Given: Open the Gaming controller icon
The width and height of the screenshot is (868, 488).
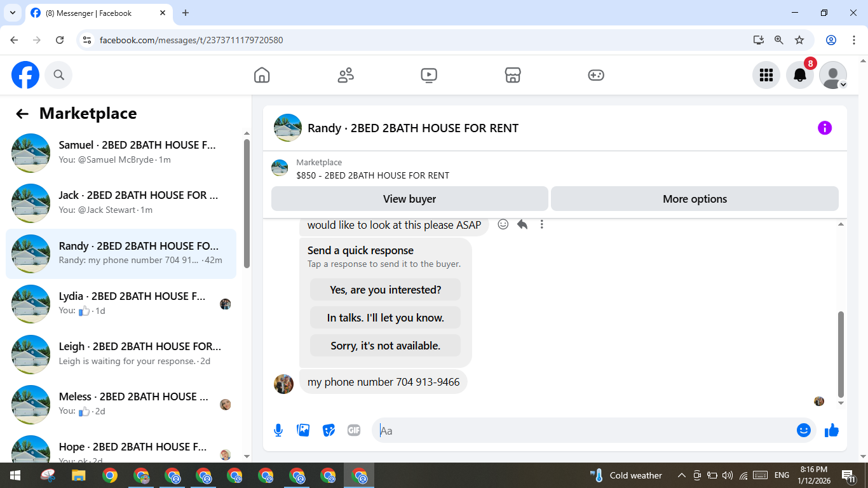Looking at the screenshot, I should point(596,75).
